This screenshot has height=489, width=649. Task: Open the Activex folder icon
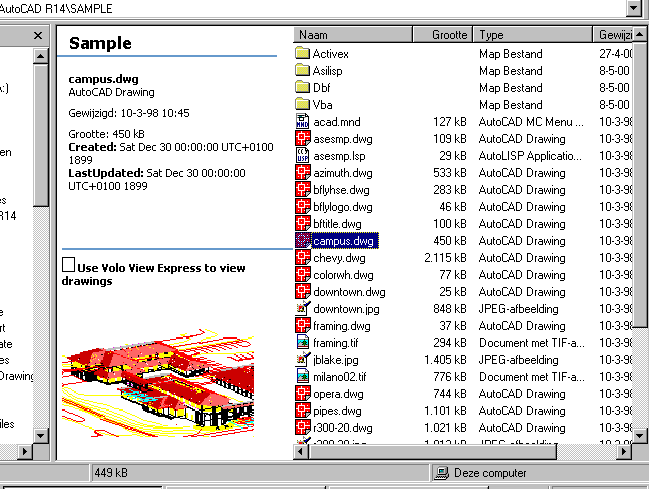[303, 53]
